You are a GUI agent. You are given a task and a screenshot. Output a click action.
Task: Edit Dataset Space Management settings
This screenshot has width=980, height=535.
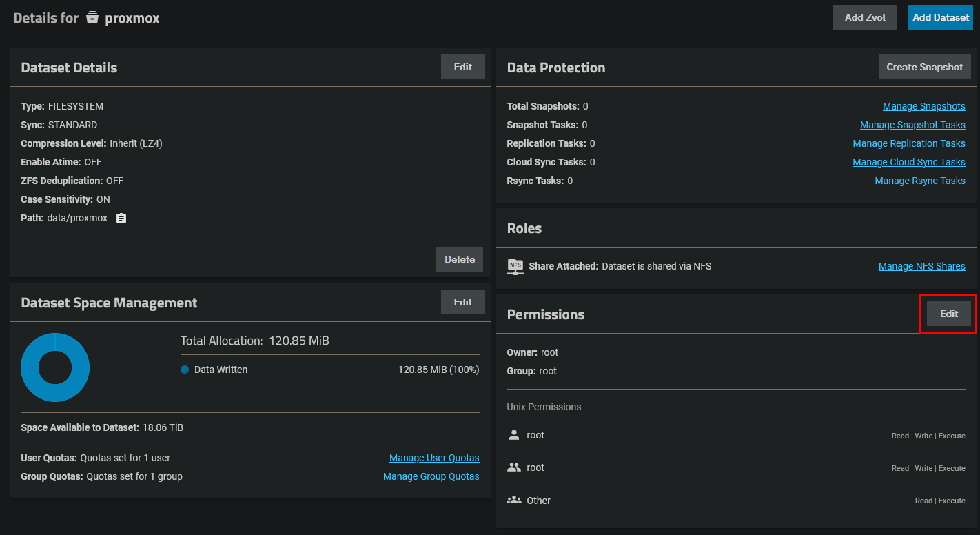pos(462,302)
